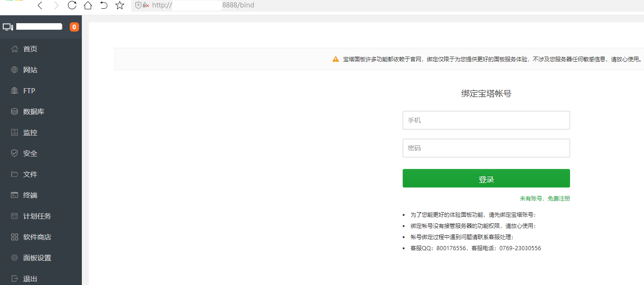The height and width of the screenshot is (285, 644).
Task: Click the exit icon beside 退出
Action: pyautogui.click(x=14, y=279)
